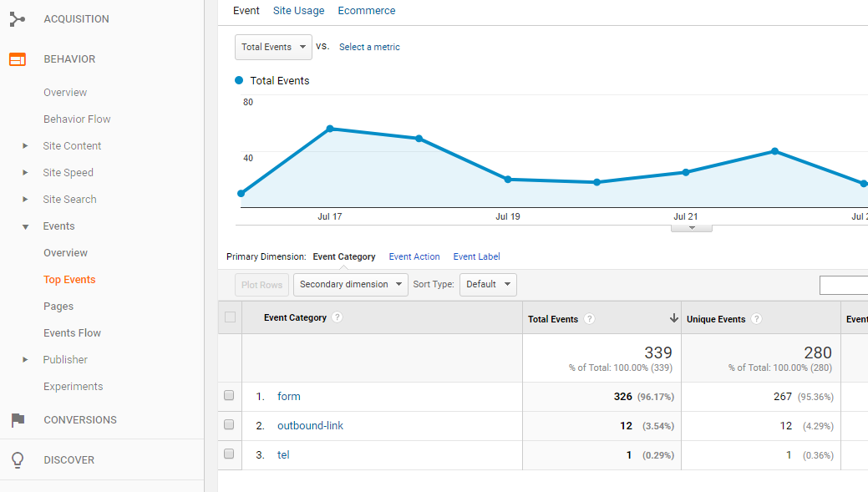This screenshot has width=868, height=492.
Task: Click the chart collapse handle below timeline
Action: point(692,228)
